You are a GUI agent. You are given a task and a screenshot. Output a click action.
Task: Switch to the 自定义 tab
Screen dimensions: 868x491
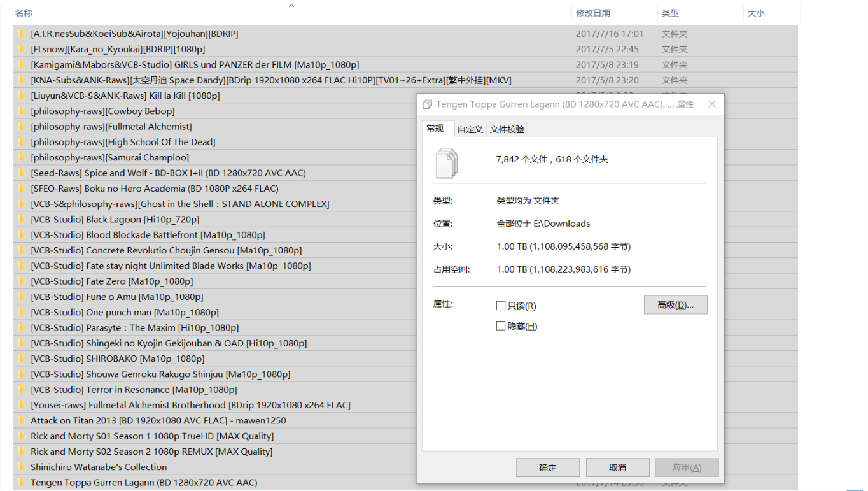[470, 129]
